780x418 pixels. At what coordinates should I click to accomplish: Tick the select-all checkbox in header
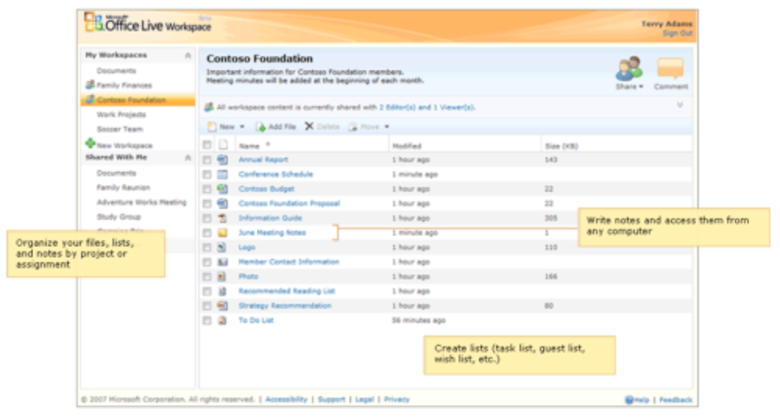pos(207,145)
